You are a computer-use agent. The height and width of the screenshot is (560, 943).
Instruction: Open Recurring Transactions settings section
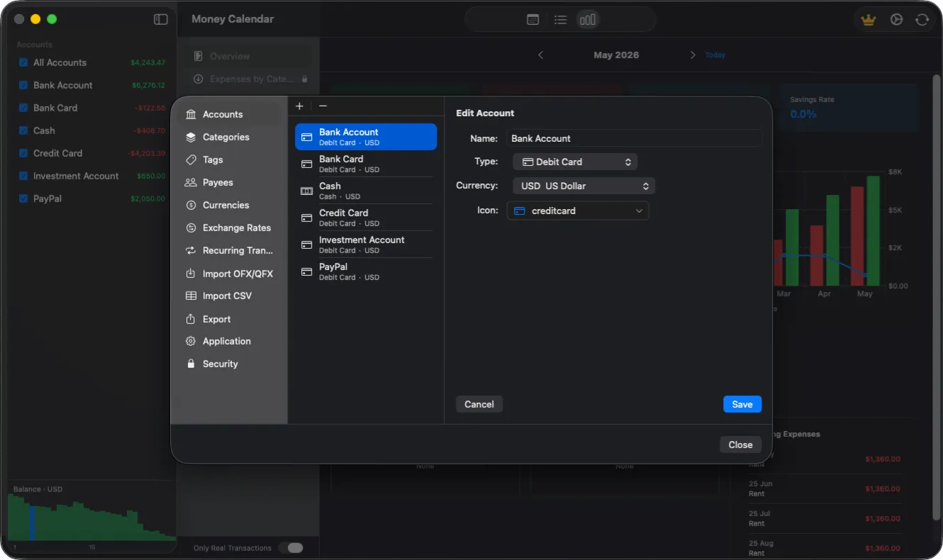229,250
